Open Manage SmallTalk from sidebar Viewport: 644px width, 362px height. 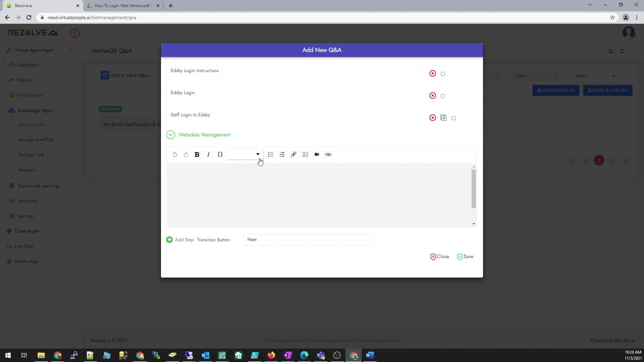pyautogui.click(x=36, y=139)
